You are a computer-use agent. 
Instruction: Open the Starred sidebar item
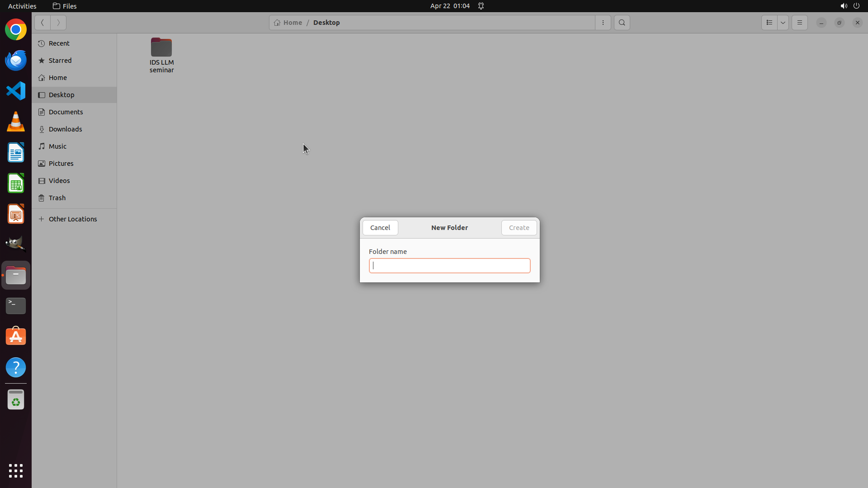click(60, 61)
